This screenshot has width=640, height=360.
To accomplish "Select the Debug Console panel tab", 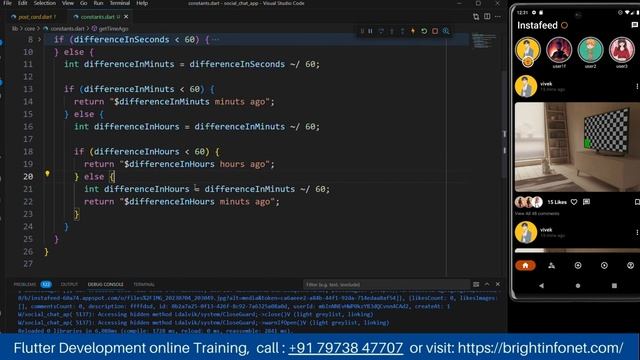I will coord(105,284).
